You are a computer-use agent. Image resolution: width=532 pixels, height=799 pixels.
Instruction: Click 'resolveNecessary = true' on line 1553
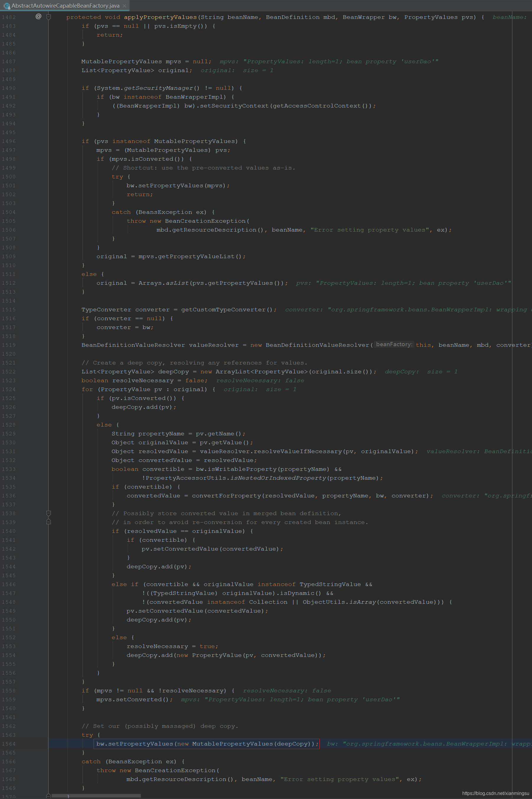pyautogui.click(x=171, y=646)
